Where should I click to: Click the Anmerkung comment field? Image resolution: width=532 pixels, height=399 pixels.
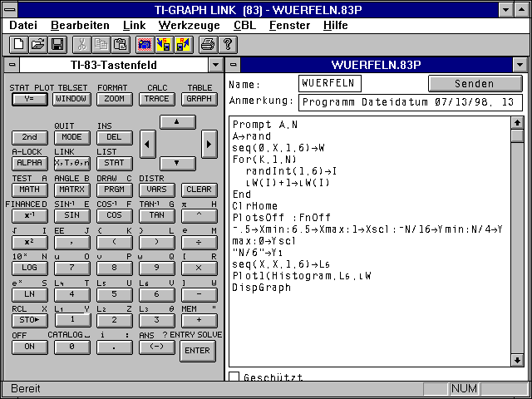click(410, 102)
